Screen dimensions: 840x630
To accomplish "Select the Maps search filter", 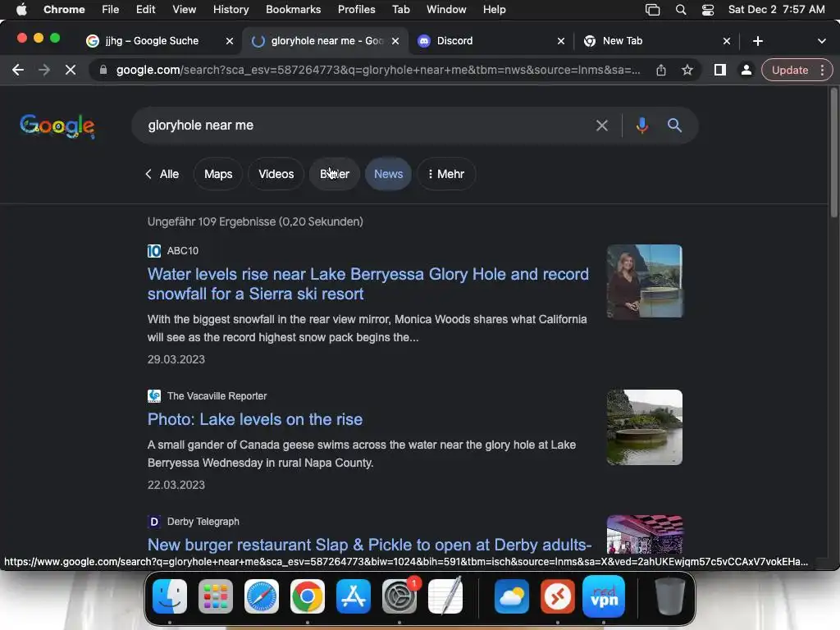I will pos(218,174).
